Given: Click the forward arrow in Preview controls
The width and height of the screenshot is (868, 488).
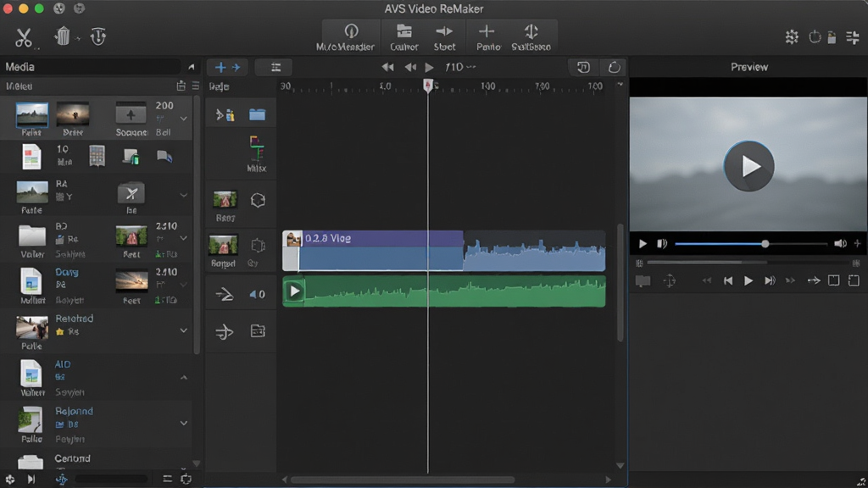Looking at the screenshot, I should (813, 281).
